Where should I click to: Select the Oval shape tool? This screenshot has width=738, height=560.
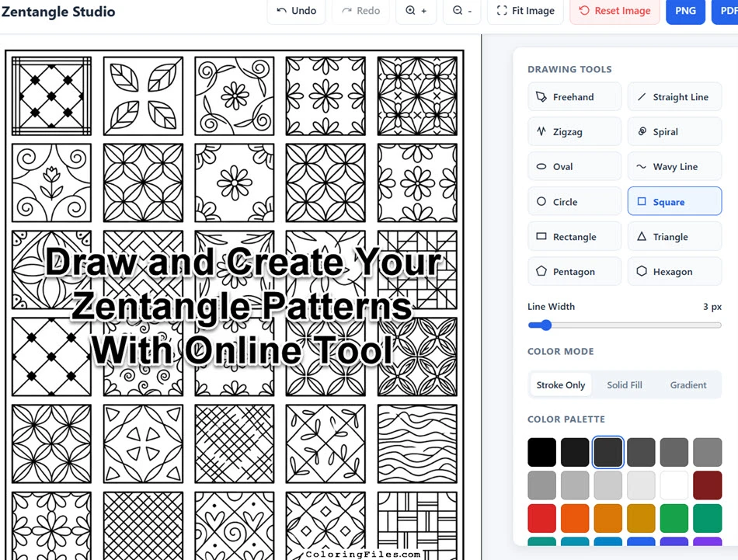click(x=574, y=166)
